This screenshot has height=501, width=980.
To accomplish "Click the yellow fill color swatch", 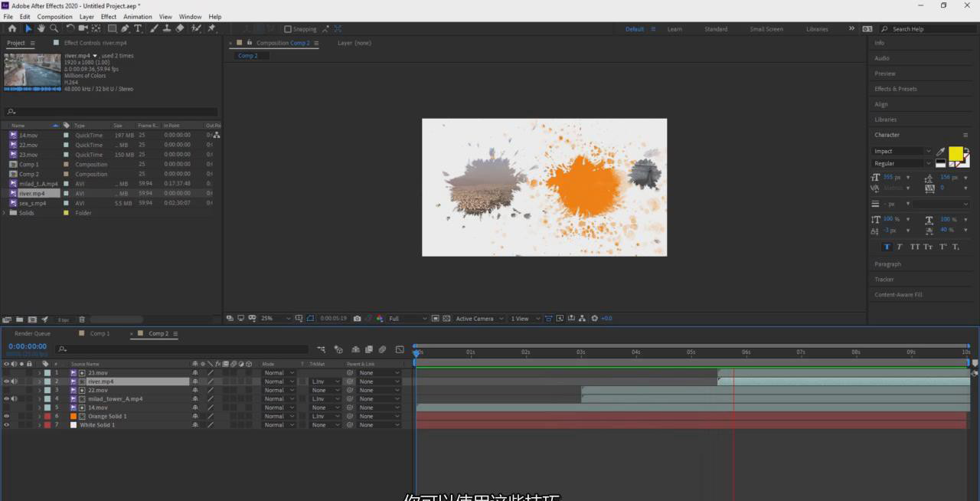I will coord(955,153).
